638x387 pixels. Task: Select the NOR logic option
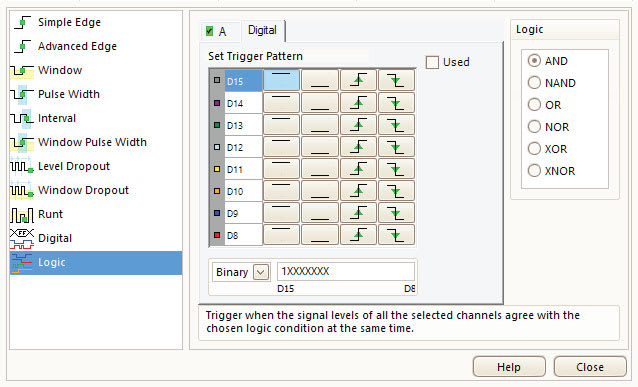point(534,127)
